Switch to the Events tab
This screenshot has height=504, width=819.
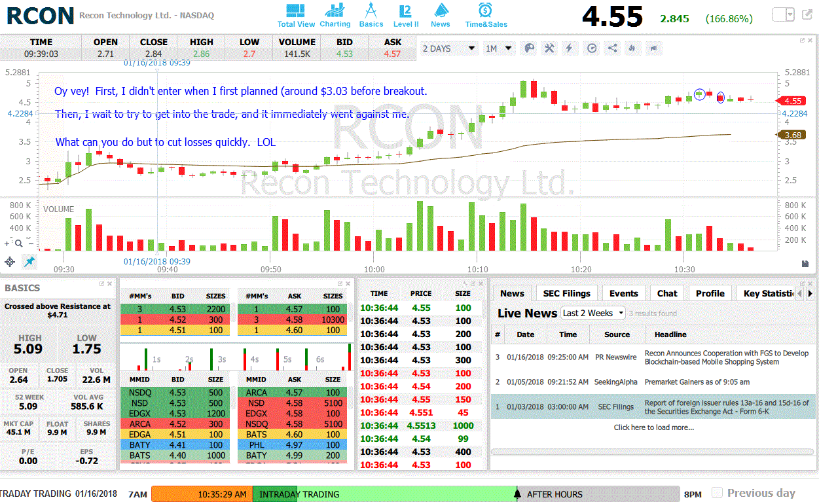(624, 293)
